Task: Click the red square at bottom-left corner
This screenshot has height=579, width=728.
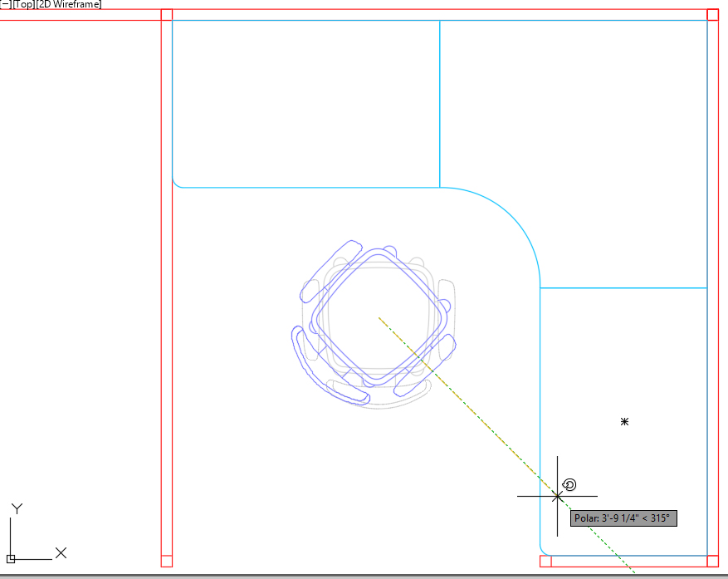Action: click(166, 561)
